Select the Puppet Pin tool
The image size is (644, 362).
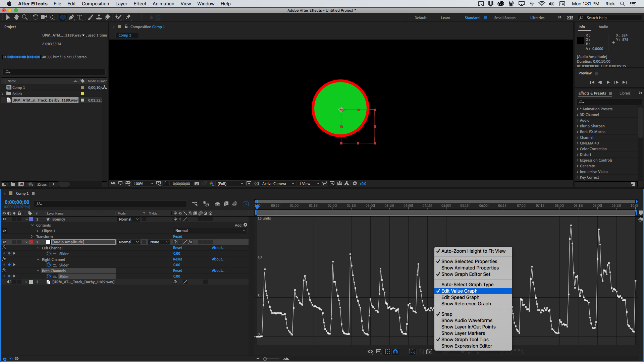point(128,17)
